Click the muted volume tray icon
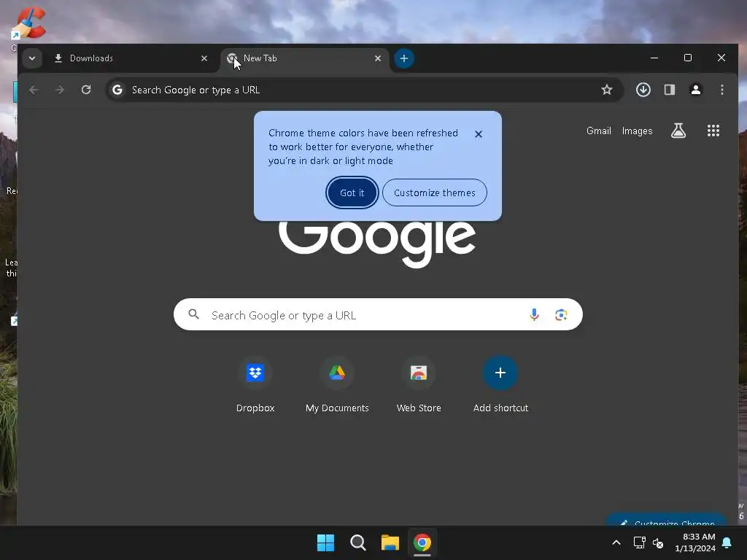This screenshot has height=560, width=747. (658, 542)
